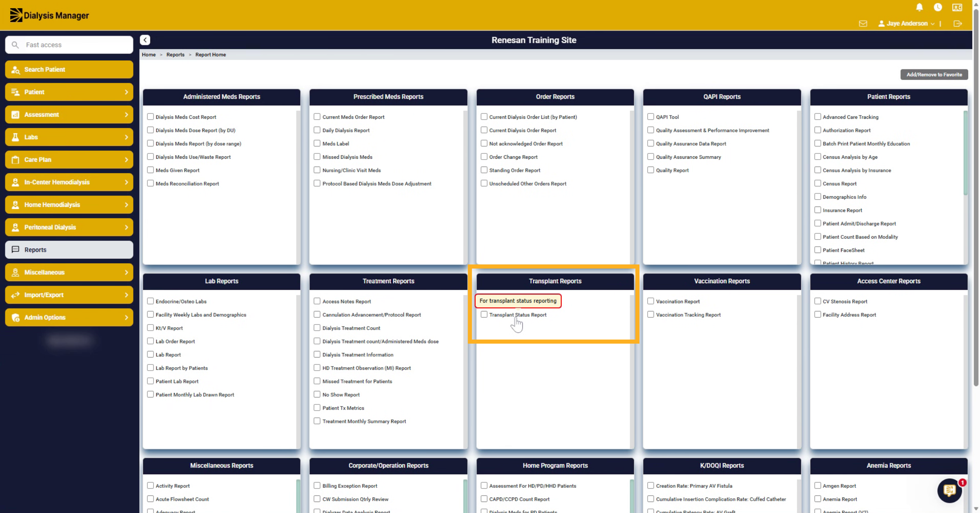Open the Daily Dialysis Report entry
This screenshot has width=980, height=513.
pos(346,130)
